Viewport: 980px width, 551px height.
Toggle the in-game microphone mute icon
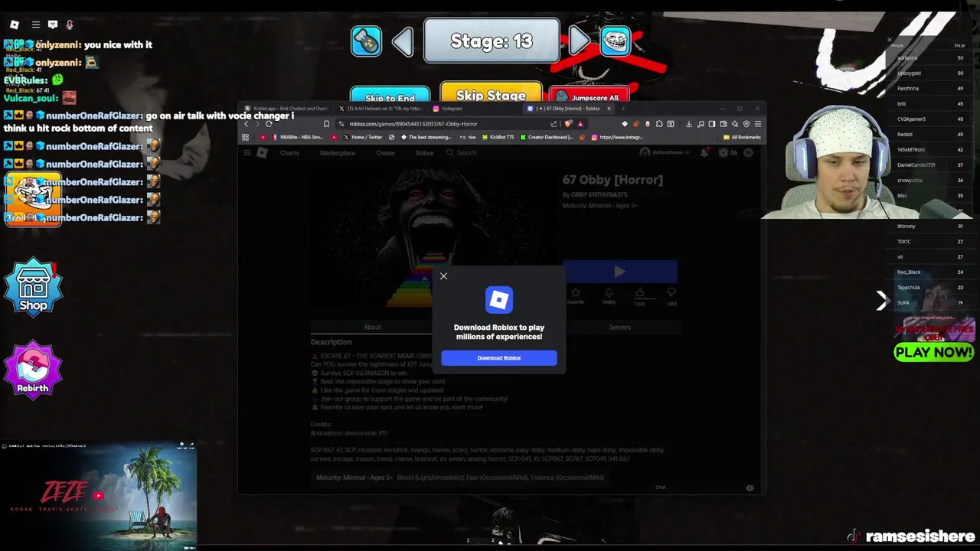pyautogui.click(x=70, y=24)
